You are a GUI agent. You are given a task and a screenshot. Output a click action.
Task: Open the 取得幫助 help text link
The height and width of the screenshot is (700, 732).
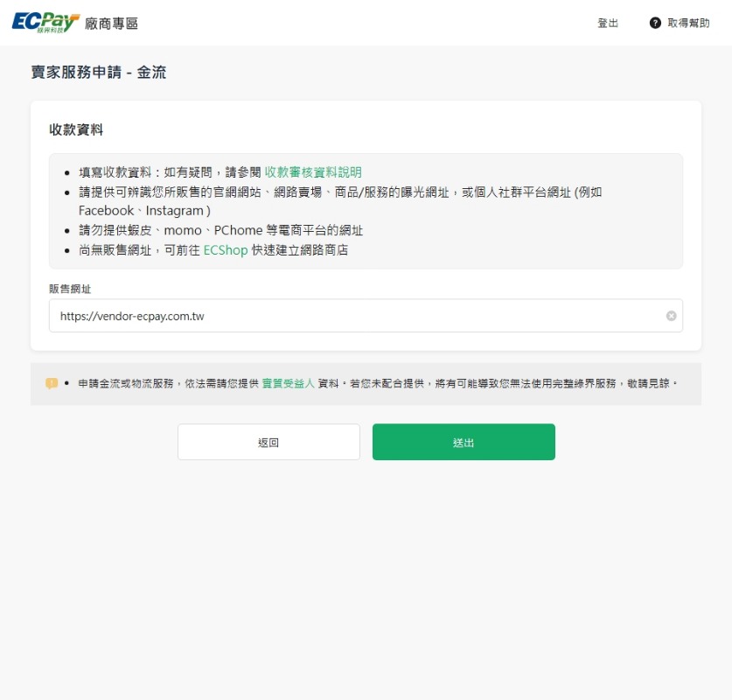click(x=688, y=24)
